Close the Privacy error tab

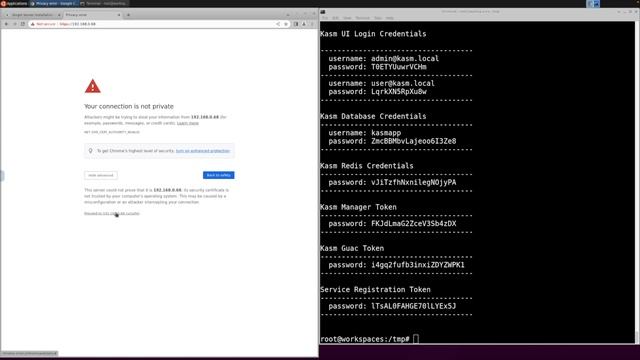pos(119,15)
